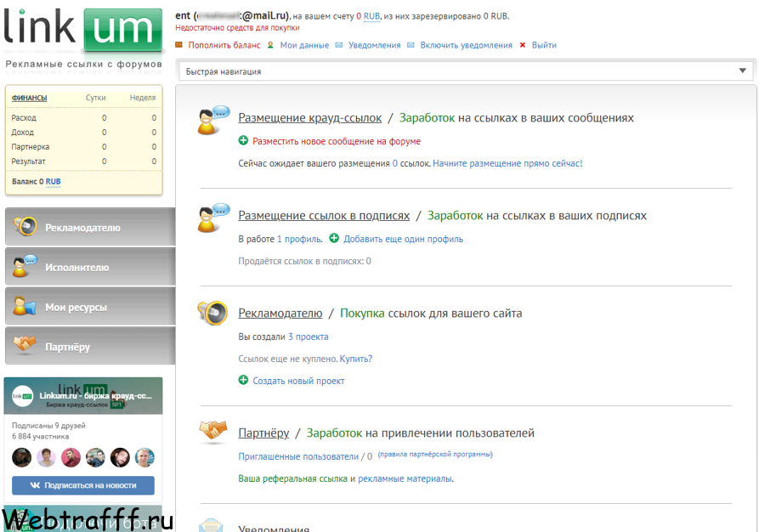Click chat person icon in Исполнителю sidebar button
Image resolution: width=759 pixels, height=532 pixels.
tap(25, 266)
